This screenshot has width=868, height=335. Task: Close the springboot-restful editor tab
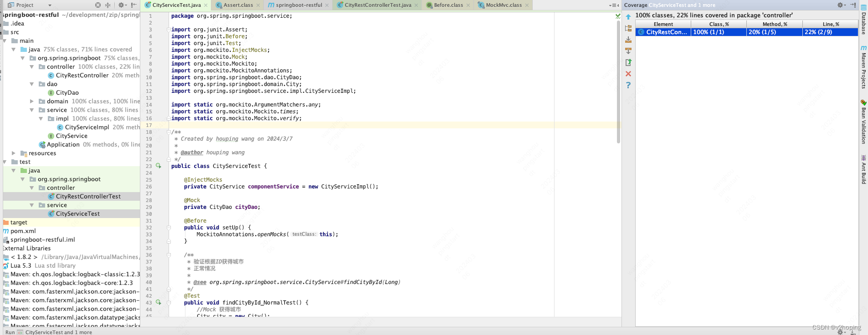click(327, 5)
